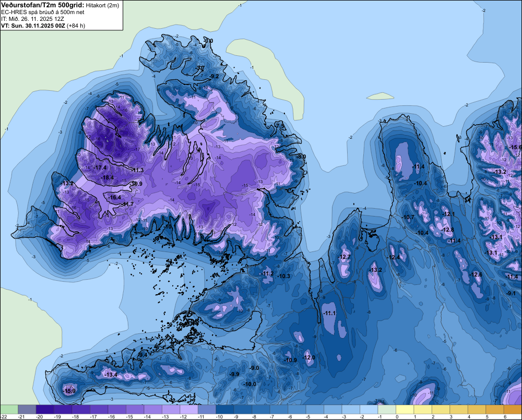Screen dimensions: 522x420
Task: Click the title 'Veðurstofan/T2m 500grid:'
Action: coord(43,5)
